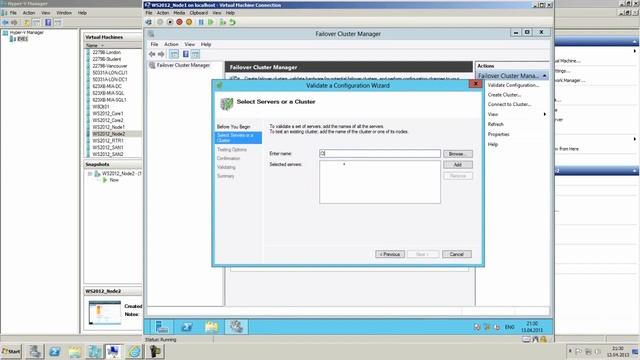Click Create Cluster in the Actions pane

[x=504, y=95]
